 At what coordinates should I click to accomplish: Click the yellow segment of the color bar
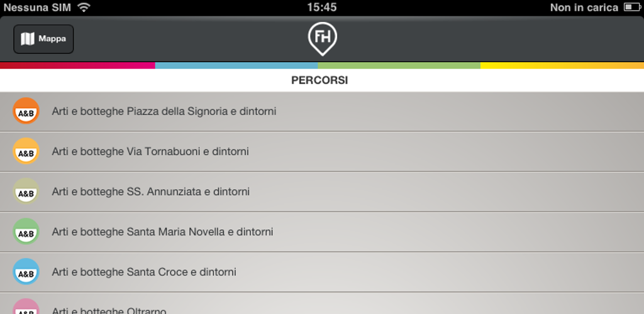pyautogui.click(x=562, y=65)
